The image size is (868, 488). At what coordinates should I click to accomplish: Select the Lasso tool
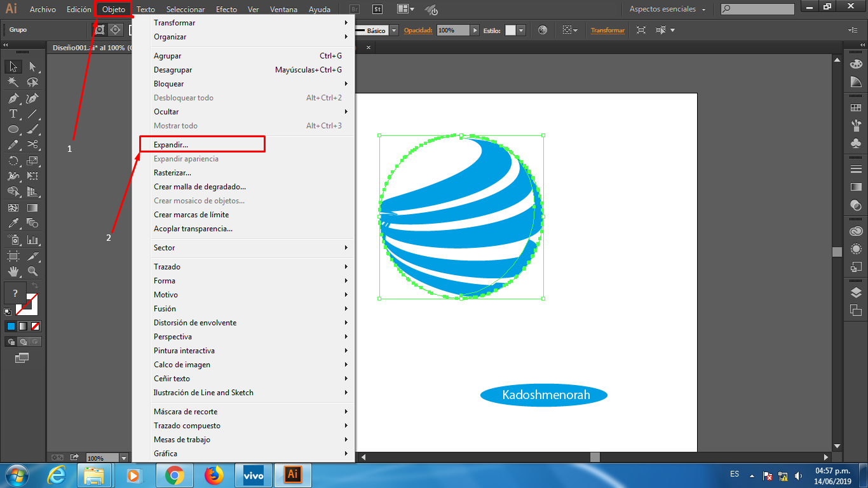click(x=32, y=83)
